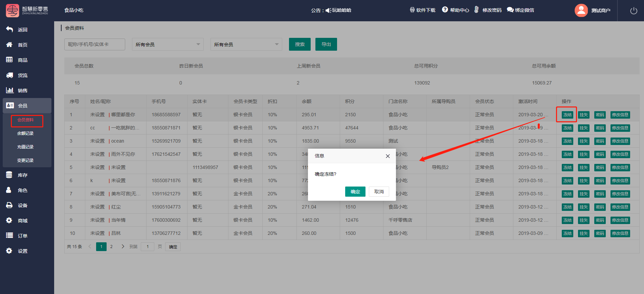Open the 货流 truck icon
This screenshot has height=294, width=644.
tap(9, 75)
